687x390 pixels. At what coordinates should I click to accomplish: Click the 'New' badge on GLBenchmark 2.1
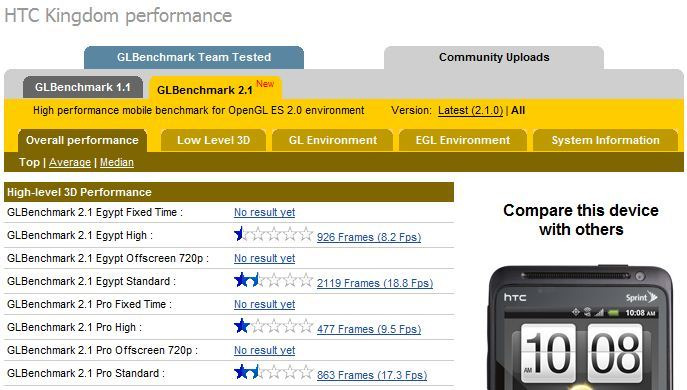coord(265,84)
